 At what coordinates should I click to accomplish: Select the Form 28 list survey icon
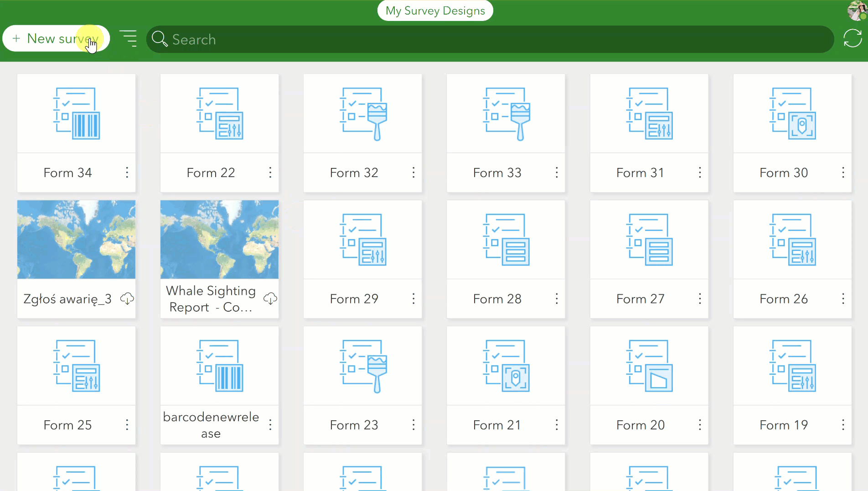(506, 240)
